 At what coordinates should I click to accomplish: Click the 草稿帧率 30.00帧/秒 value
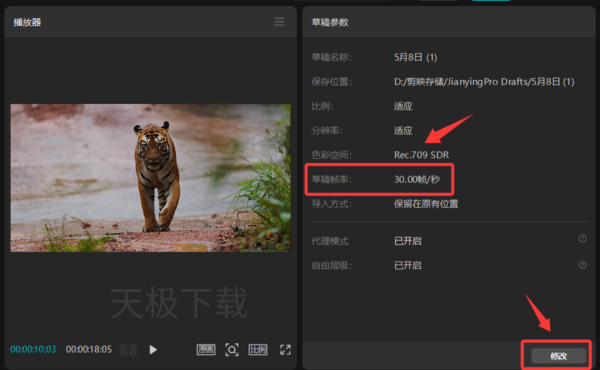pyautogui.click(x=417, y=179)
